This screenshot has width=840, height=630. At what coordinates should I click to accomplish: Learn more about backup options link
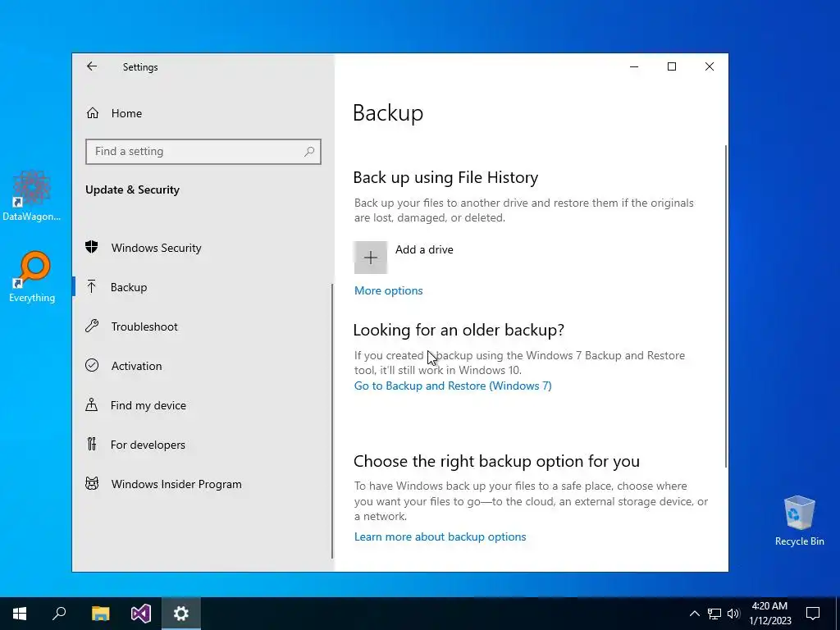coord(440,536)
